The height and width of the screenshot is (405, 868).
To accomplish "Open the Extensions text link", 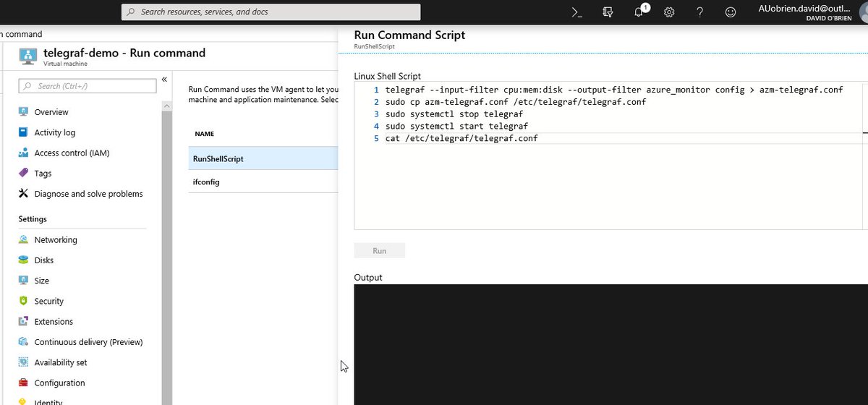I will pyautogui.click(x=54, y=321).
